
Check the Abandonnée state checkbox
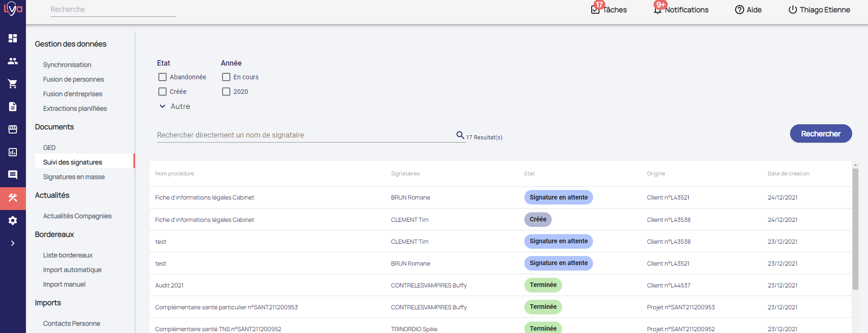162,77
